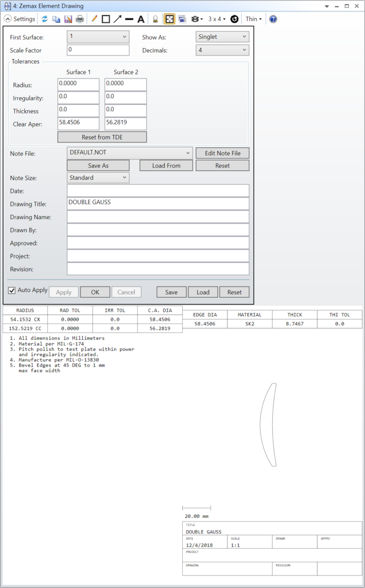Open the Show As Singlet dropdown
365x588 pixels.
coord(222,37)
